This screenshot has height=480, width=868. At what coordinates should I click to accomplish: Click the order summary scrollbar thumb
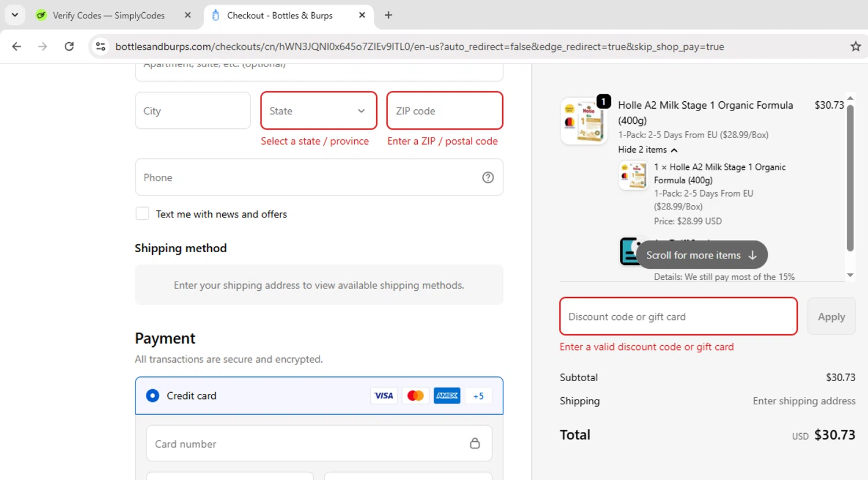click(x=850, y=178)
